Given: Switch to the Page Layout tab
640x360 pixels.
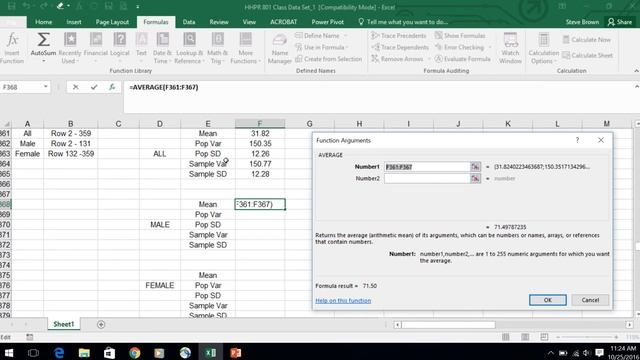Looking at the screenshot, I should 112,22.
